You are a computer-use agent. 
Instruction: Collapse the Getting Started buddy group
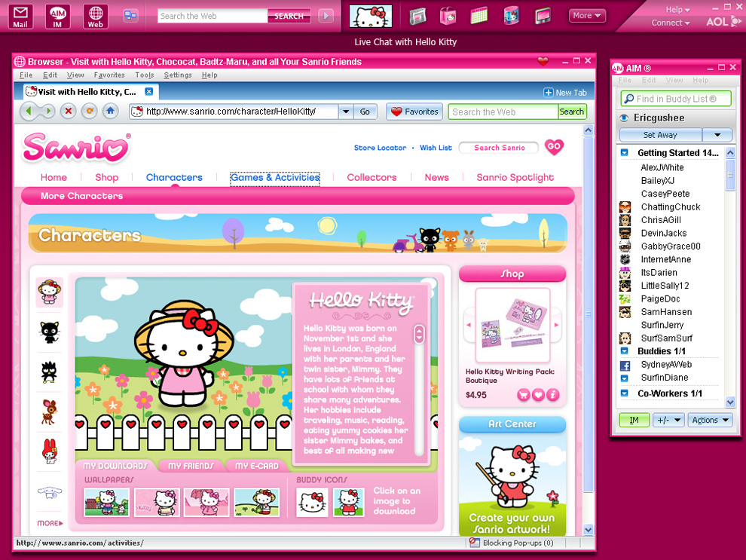click(625, 153)
